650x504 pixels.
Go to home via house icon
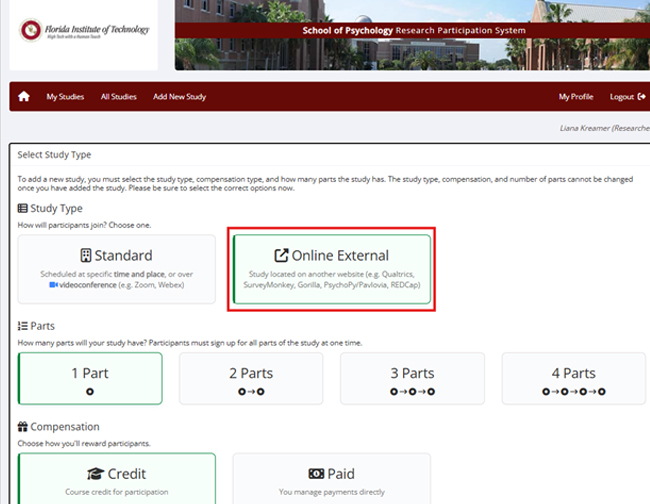pyautogui.click(x=24, y=97)
